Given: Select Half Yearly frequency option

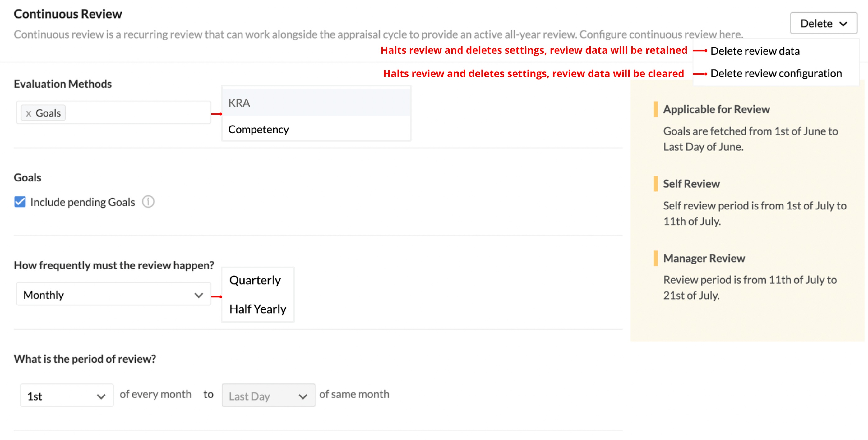Looking at the screenshot, I should (258, 309).
